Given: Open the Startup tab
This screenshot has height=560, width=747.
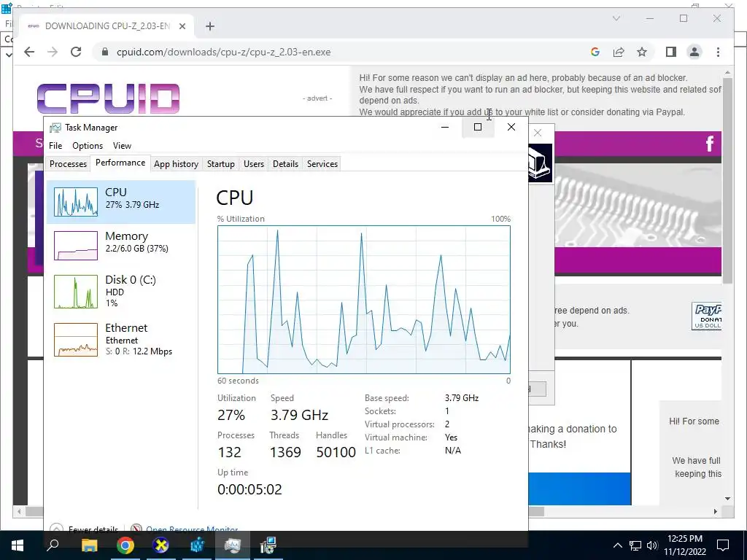Looking at the screenshot, I should (220, 164).
